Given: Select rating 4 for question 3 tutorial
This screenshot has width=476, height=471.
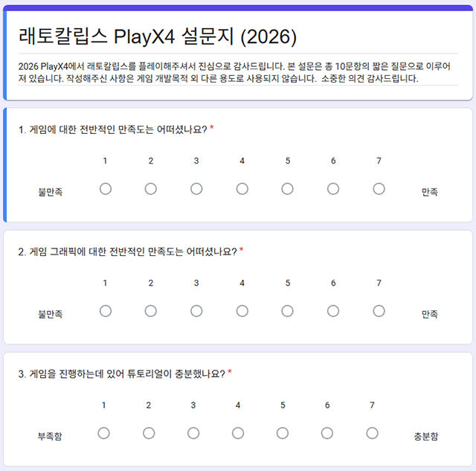Looking at the screenshot, I should click(238, 433).
